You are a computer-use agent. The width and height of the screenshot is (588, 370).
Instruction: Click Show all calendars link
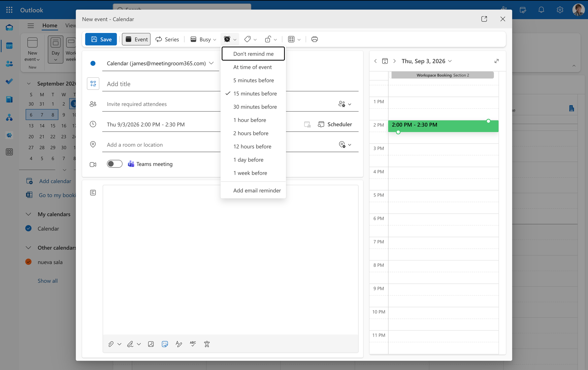click(x=48, y=281)
